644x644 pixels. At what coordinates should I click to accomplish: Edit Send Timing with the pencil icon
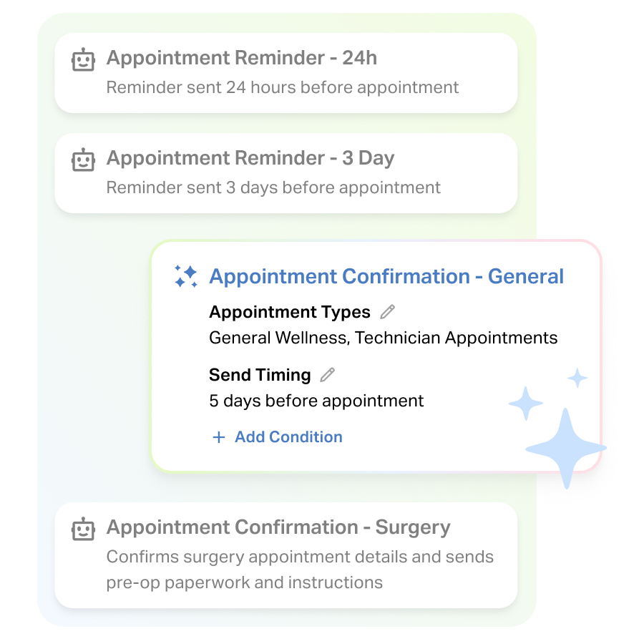click(327, 374)
